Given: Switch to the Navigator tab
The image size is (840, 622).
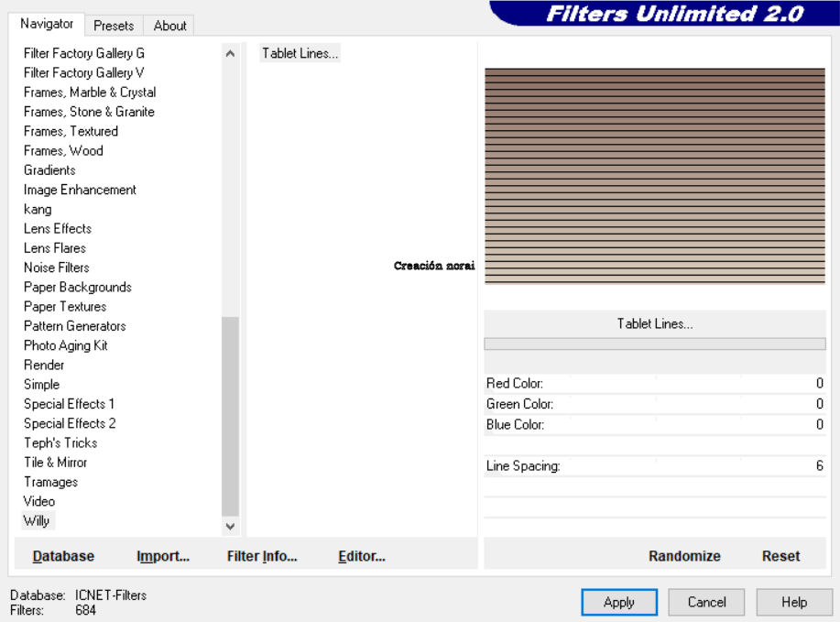Looking at the screenshot, I should (47, 24).
